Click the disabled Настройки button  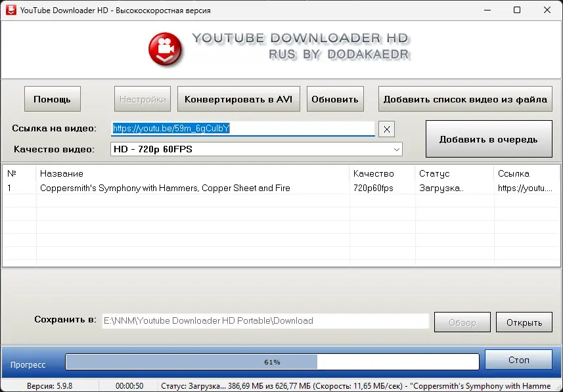pos(143,99)
